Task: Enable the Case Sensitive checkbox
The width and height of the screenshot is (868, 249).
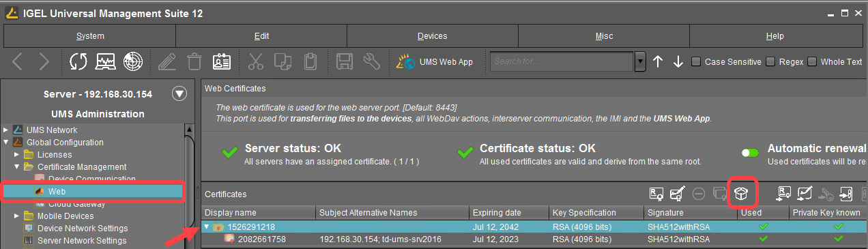Action: pyautogui.click(x=696, y=61)
